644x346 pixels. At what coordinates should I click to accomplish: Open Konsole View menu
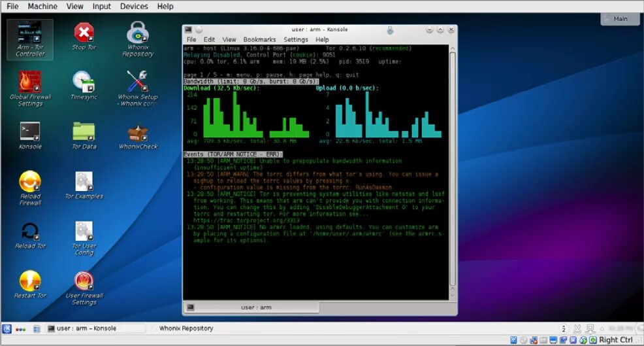pyautogui.click(x=229, y=39)
